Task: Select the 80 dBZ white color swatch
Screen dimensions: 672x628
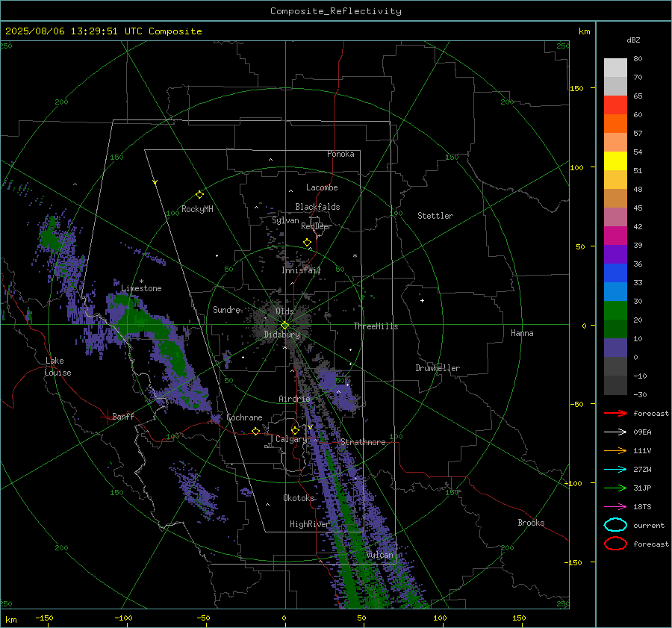Action: (615, 68)
